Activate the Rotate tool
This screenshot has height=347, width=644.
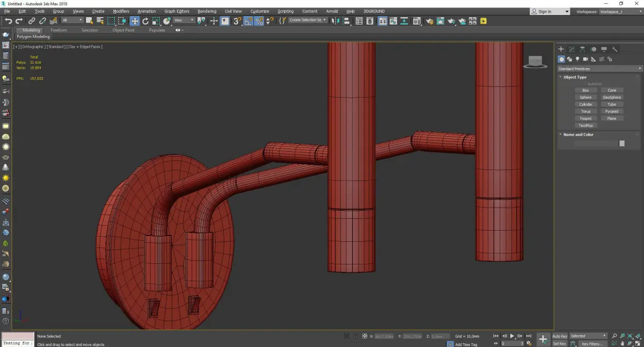145,21
